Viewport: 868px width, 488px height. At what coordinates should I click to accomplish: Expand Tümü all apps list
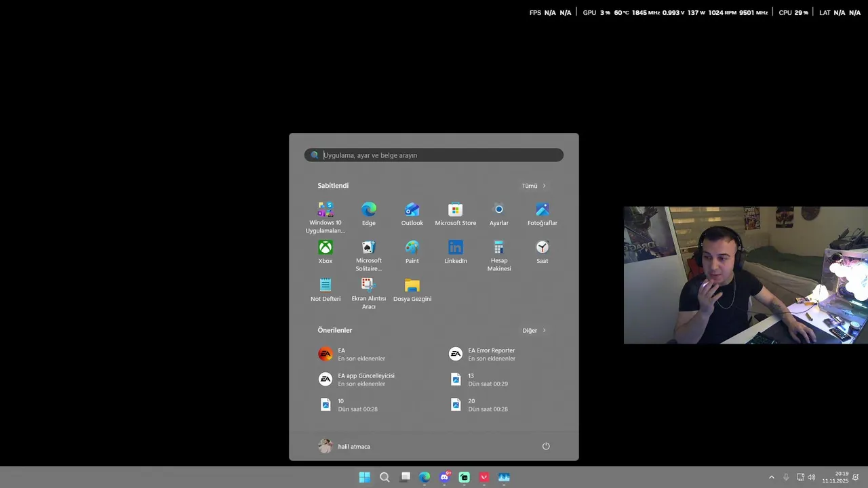534,186
